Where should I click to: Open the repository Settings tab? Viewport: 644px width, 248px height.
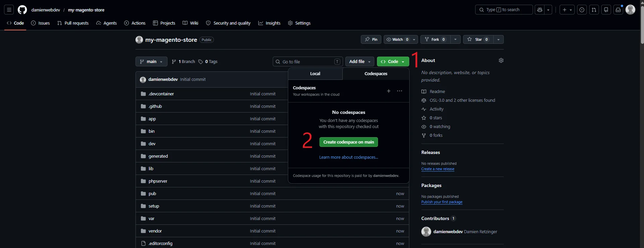(299, 23)
